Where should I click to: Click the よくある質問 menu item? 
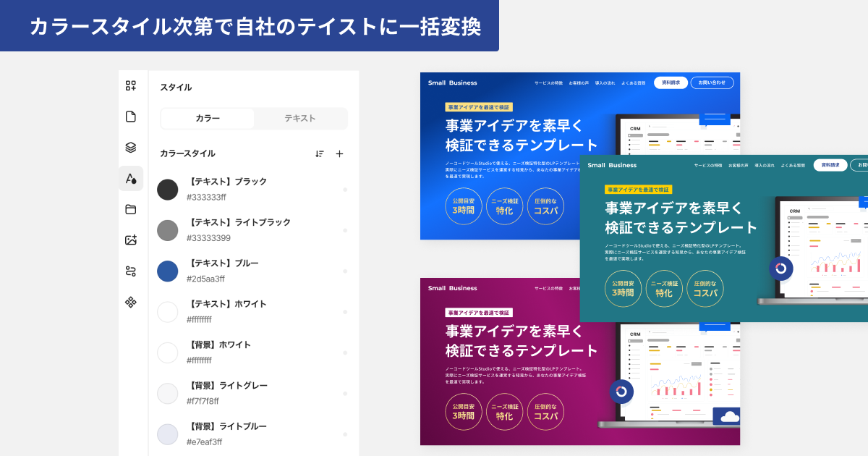634,82
